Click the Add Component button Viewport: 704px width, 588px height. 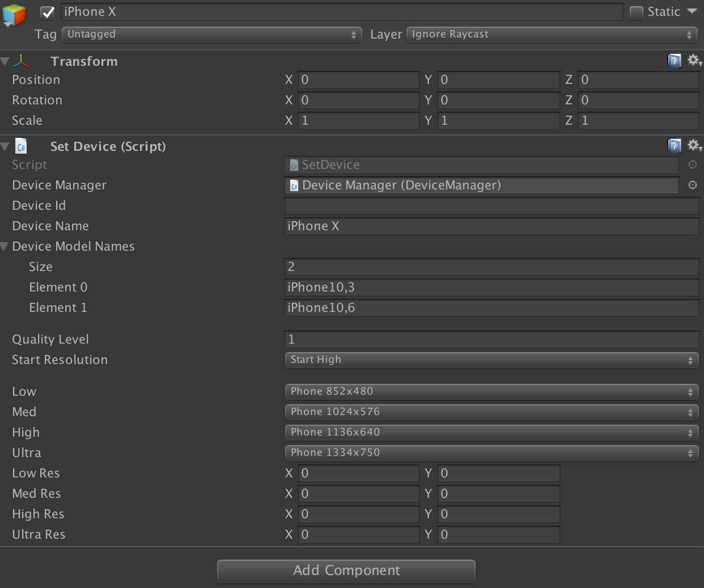346,571
